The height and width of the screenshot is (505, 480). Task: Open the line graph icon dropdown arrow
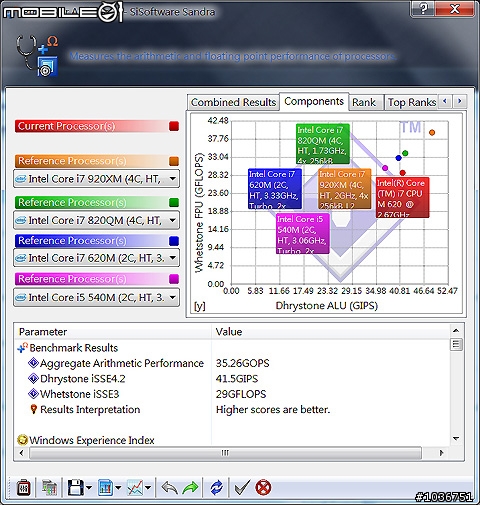148,488
